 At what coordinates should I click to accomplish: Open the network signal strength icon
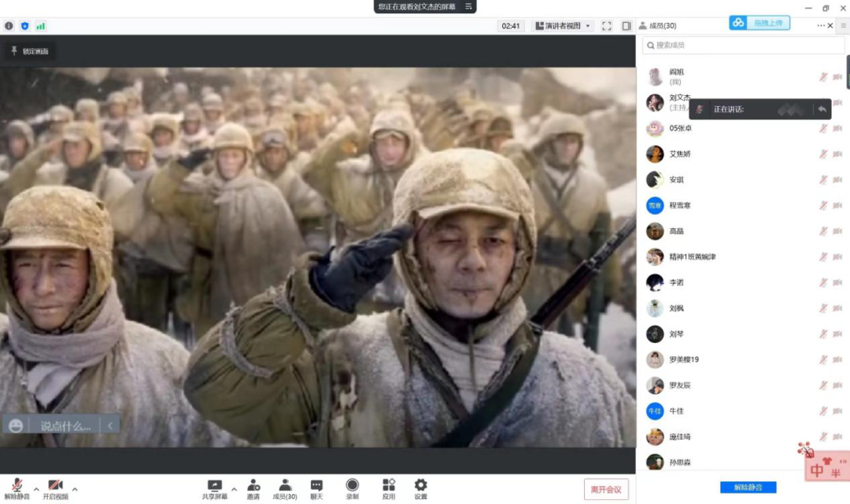pos(40,26)
